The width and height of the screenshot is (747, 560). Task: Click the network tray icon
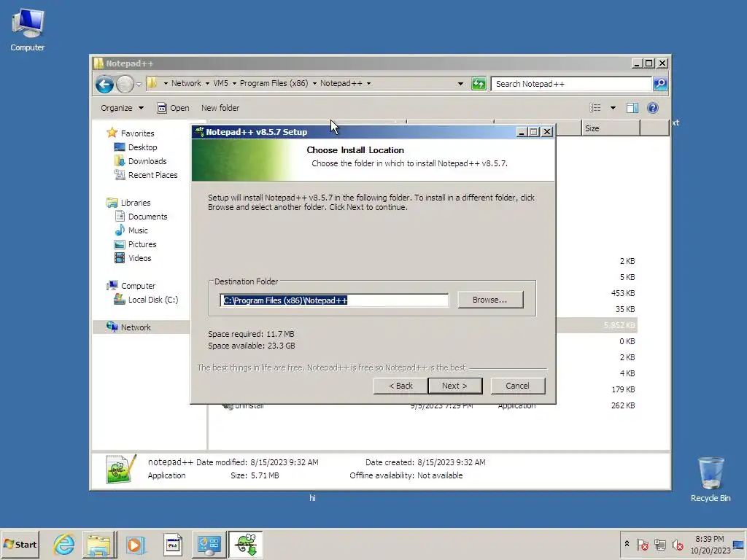(x=659, y=544)
